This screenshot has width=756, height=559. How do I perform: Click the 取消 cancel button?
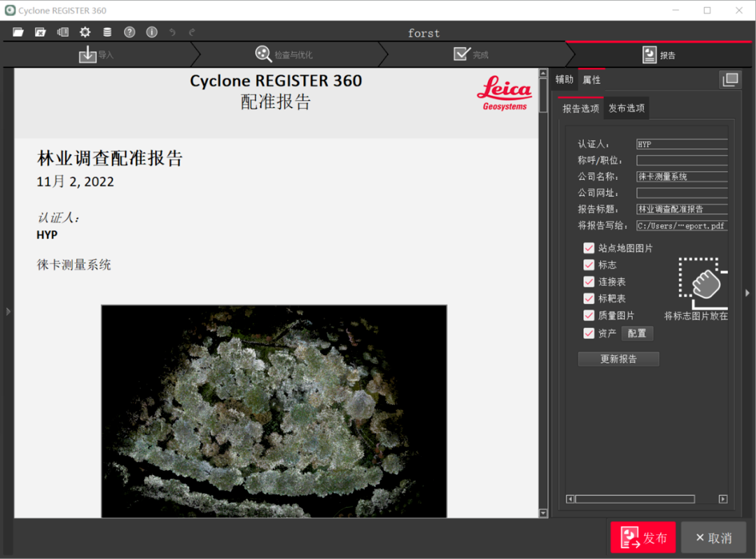(x=714, y=537)
